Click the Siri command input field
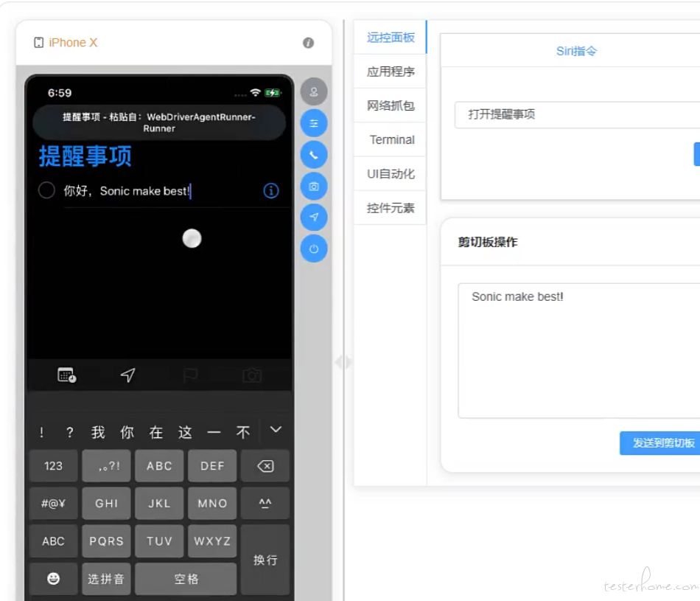This screenshot has width=700, height=601. point(577,114)
